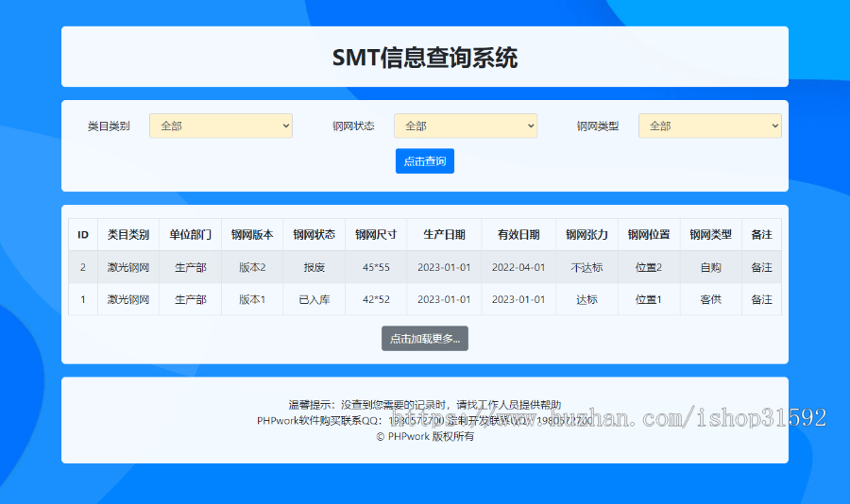The width and height of the screenshot is (850, 504).
Task: Click the 达标 tension cell in row 1
Action: tap(586, 299)
